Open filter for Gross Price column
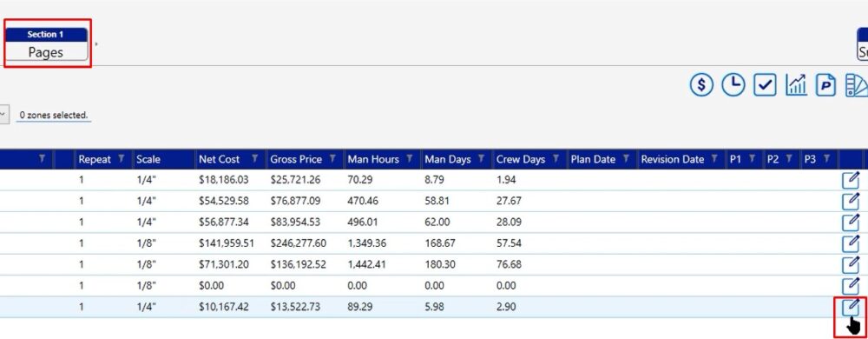Viewport: 868px width, 339px height. tap(332, 159)
